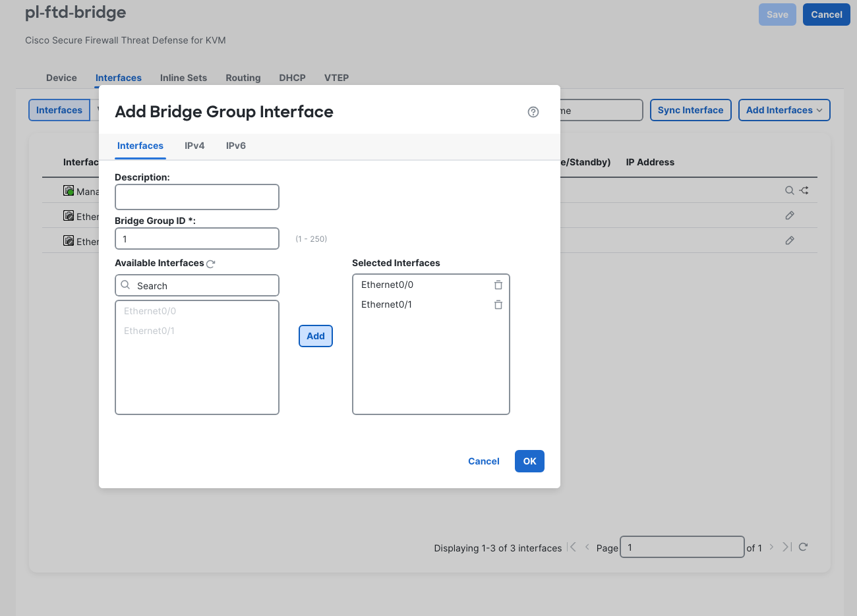
Task: Open the Device tab
Action: [x=61, y=78]
